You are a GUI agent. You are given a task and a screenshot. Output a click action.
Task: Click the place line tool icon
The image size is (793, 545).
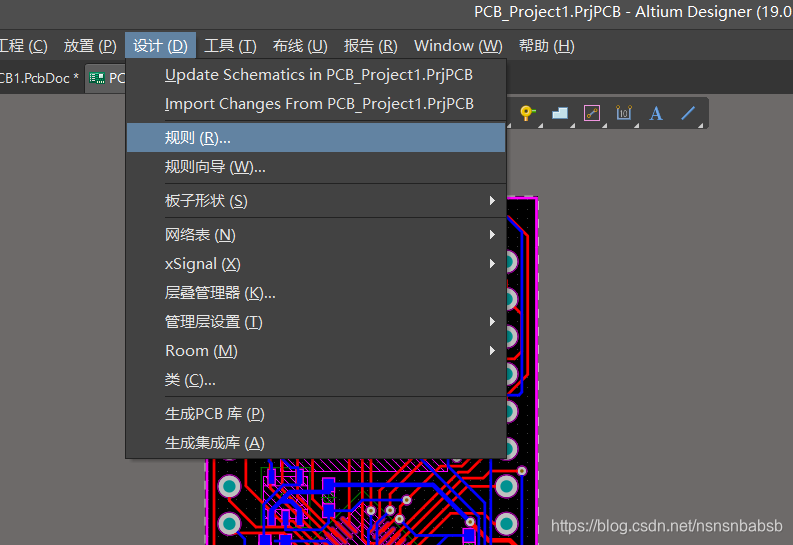coord(688,113)
